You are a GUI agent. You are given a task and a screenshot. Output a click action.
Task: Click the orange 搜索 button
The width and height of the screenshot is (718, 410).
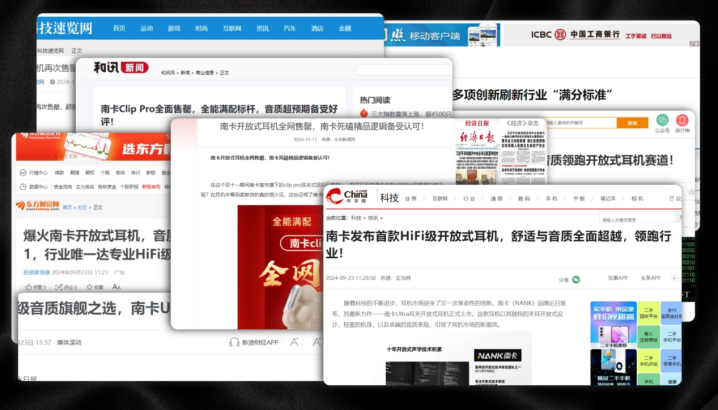tap(632, 123)
